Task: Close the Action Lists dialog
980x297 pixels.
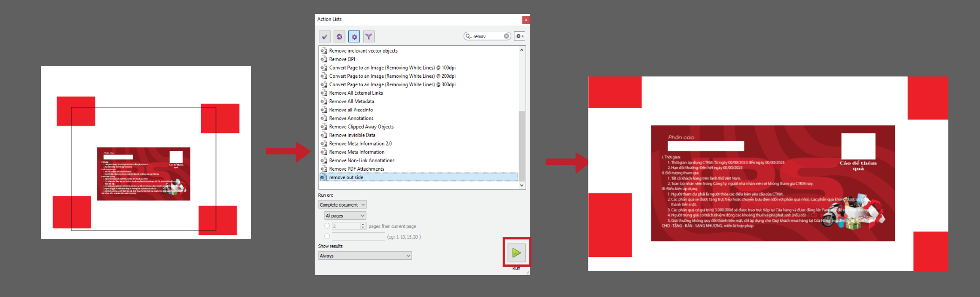Action: point(526,20)
